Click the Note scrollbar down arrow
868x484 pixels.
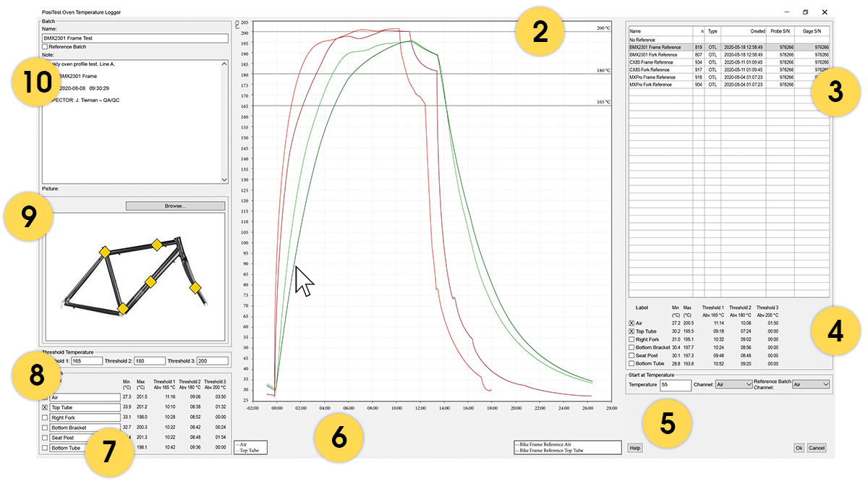[224, 179]
